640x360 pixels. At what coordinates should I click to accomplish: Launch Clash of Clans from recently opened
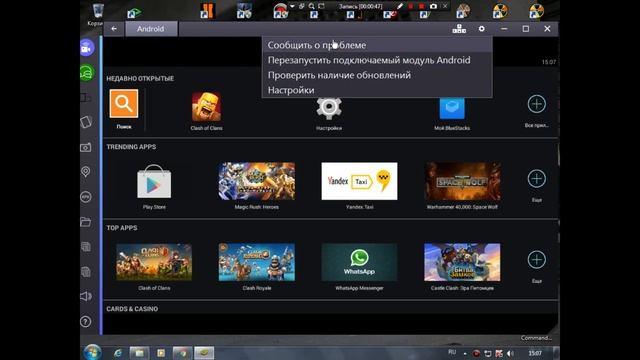[207, 107]
